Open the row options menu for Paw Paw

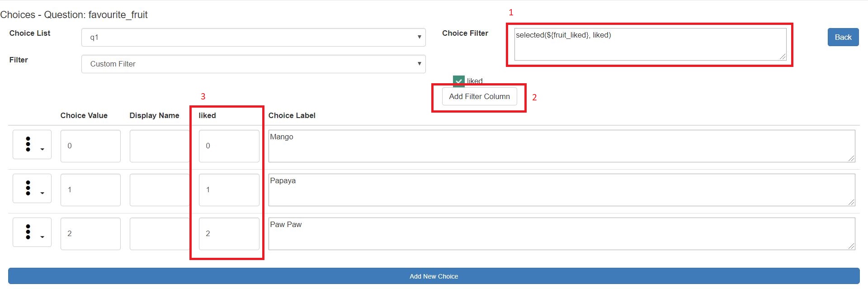point(28,232)
